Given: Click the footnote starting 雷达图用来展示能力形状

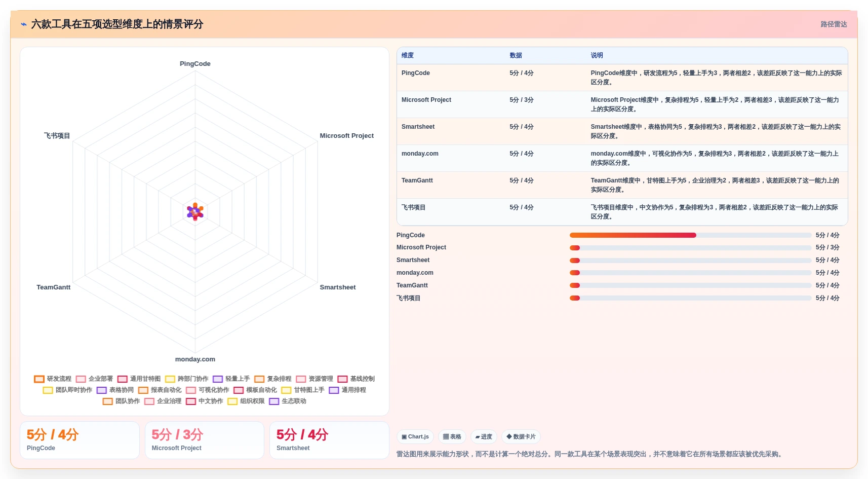Looking at the screenshot, I should point(590,454).
